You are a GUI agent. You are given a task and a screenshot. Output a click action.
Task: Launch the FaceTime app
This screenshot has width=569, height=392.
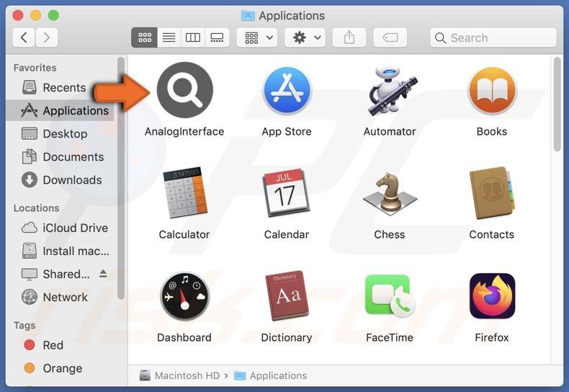tap(389, 296)
